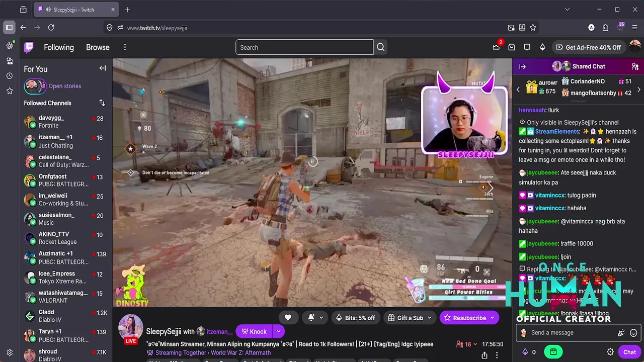
Task: Open Firefox extensions puzzle icon
Action: (605, 28)
